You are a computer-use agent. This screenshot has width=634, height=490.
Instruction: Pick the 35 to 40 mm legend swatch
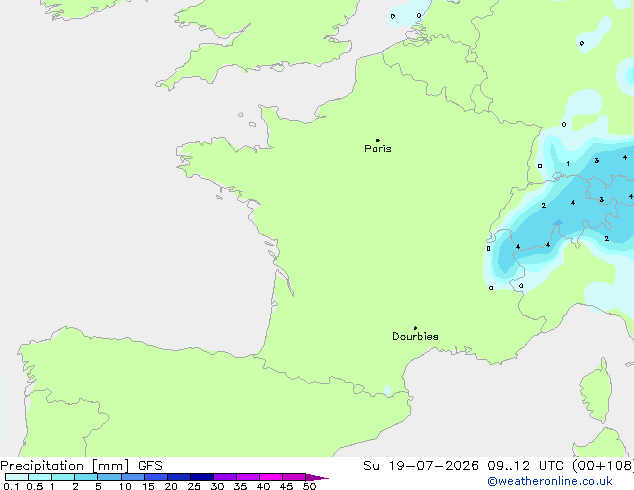tap(247, 477)
